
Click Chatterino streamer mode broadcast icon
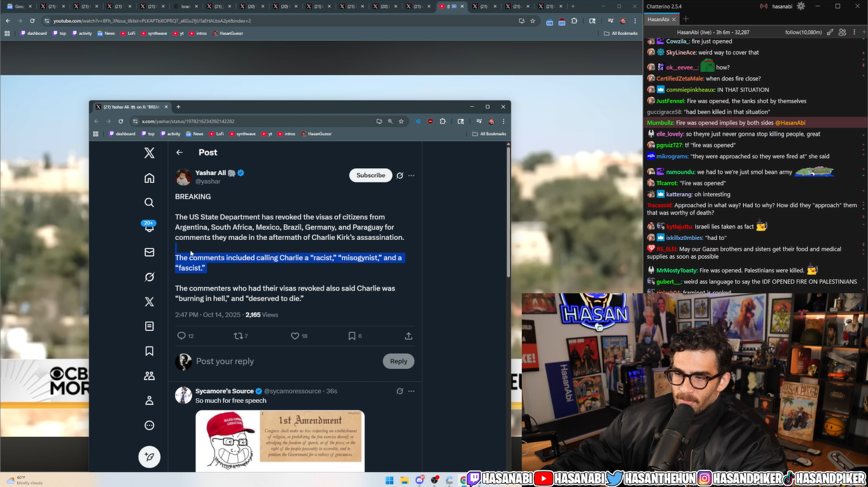click(x=764, y=6)
